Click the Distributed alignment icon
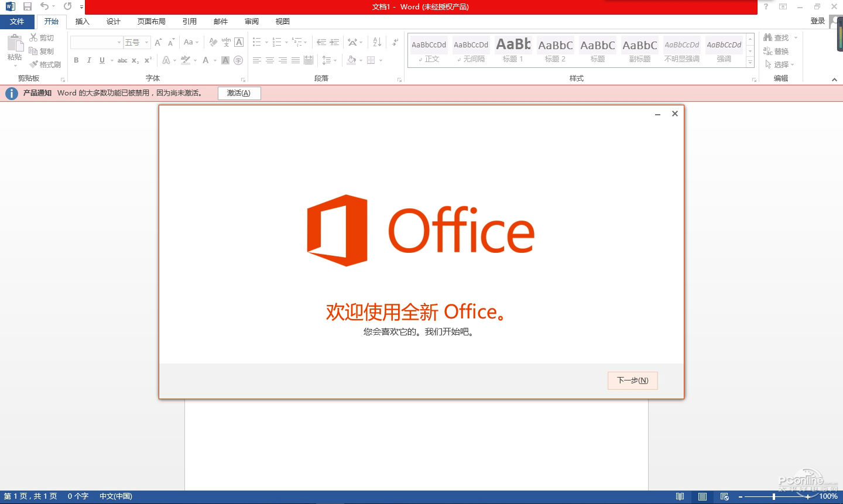 [309, 60]
